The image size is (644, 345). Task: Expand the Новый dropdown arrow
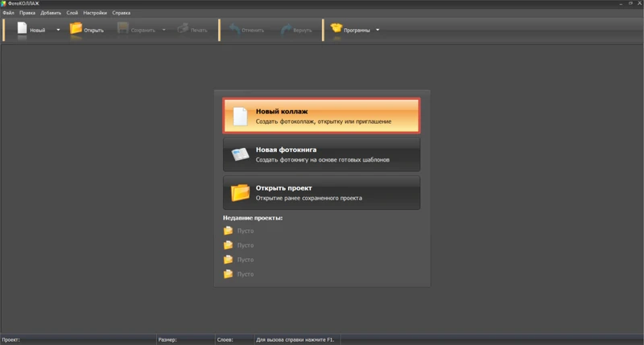[x=58, y=30]
